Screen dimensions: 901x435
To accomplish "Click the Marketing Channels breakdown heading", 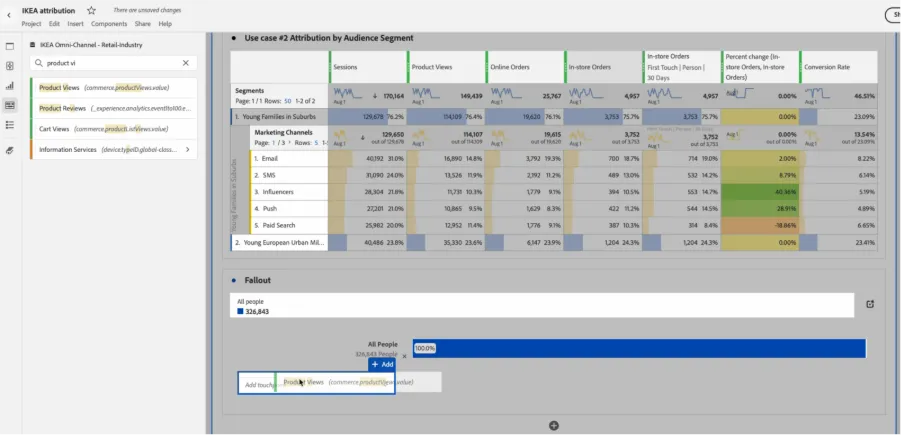I will click(283, 132).
